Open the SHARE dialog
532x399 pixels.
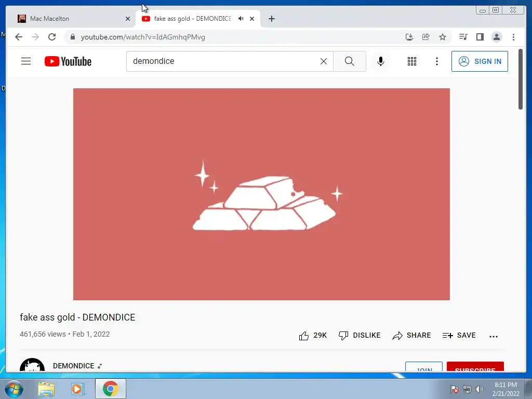[x=411, y=336]
